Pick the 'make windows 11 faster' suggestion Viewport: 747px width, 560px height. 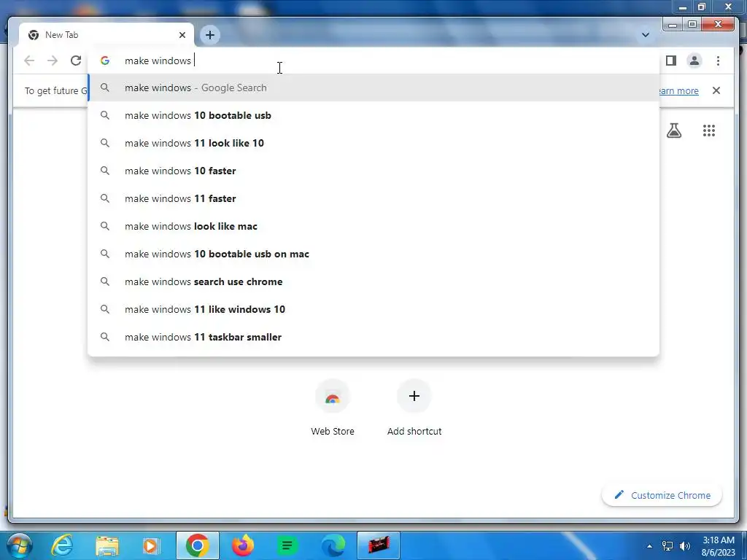374,198
